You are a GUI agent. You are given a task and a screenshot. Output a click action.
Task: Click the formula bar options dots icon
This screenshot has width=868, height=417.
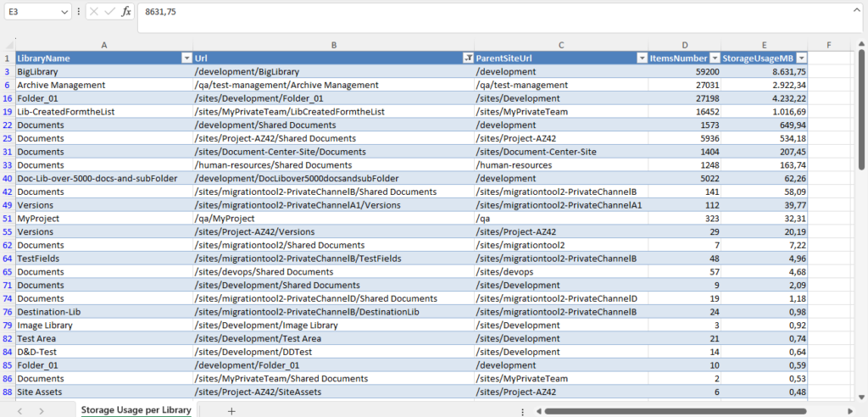click(x=78, y=12)
